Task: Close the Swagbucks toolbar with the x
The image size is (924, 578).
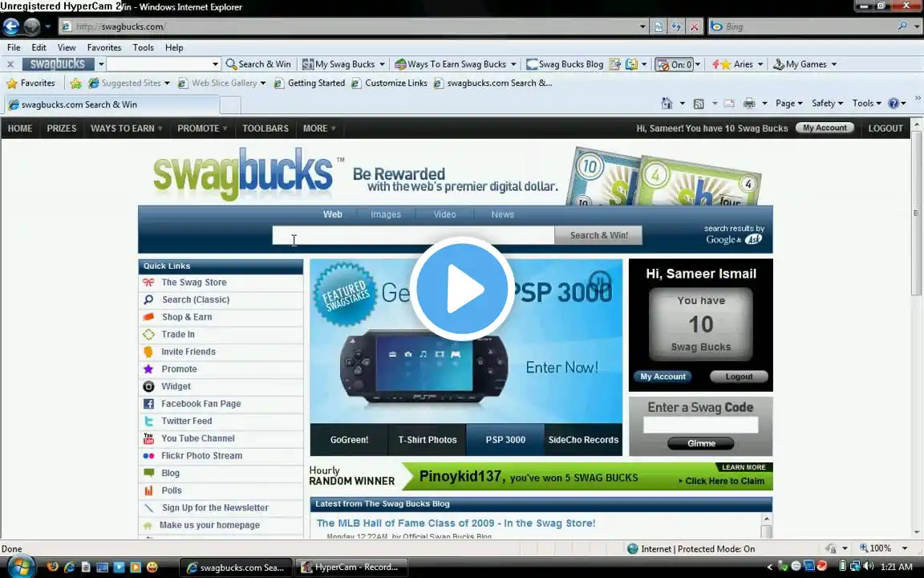Action: 10,64
